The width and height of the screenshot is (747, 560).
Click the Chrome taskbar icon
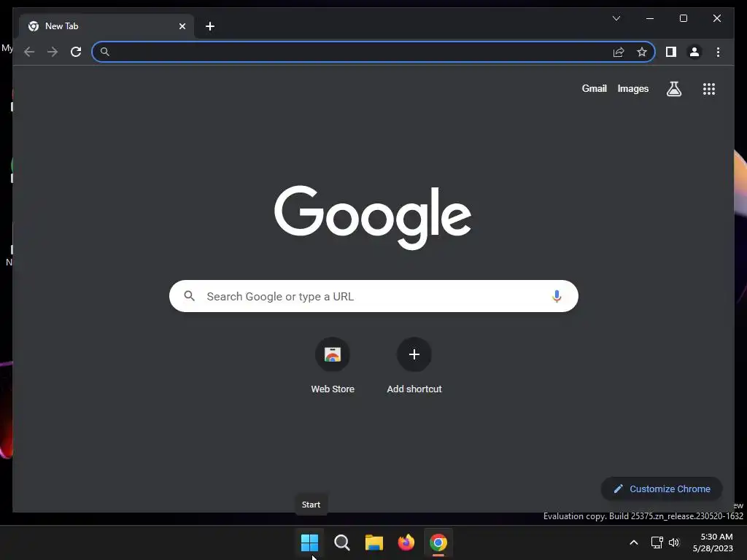coord(438,542)
